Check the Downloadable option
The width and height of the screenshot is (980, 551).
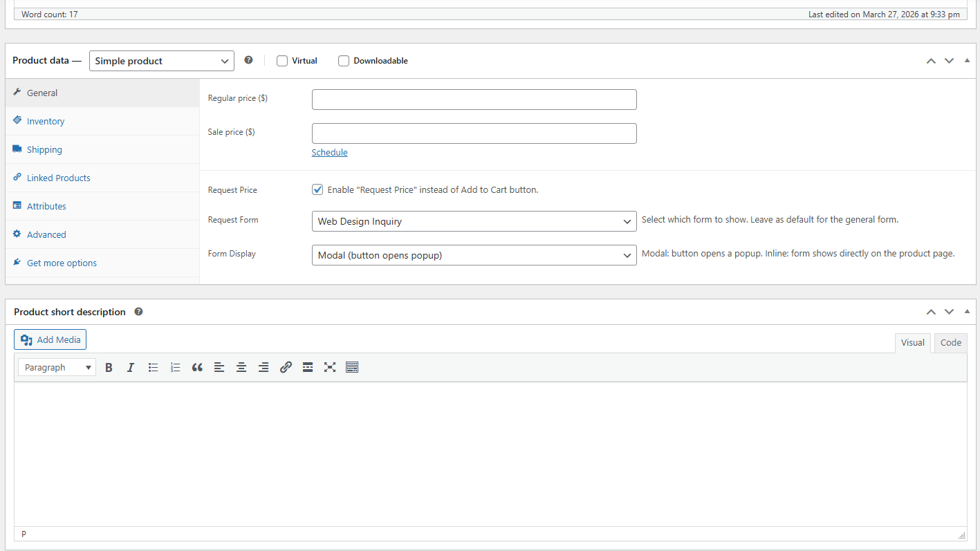click(x=344, y=61)
